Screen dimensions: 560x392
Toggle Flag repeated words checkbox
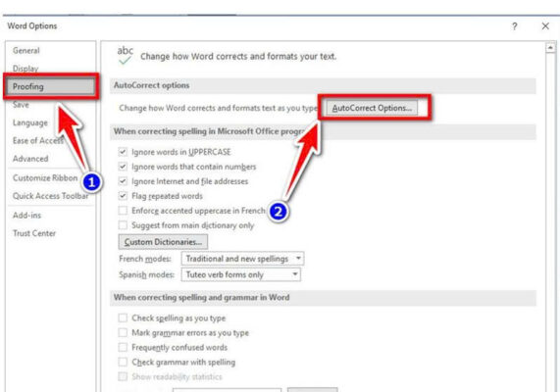point(123,196)
